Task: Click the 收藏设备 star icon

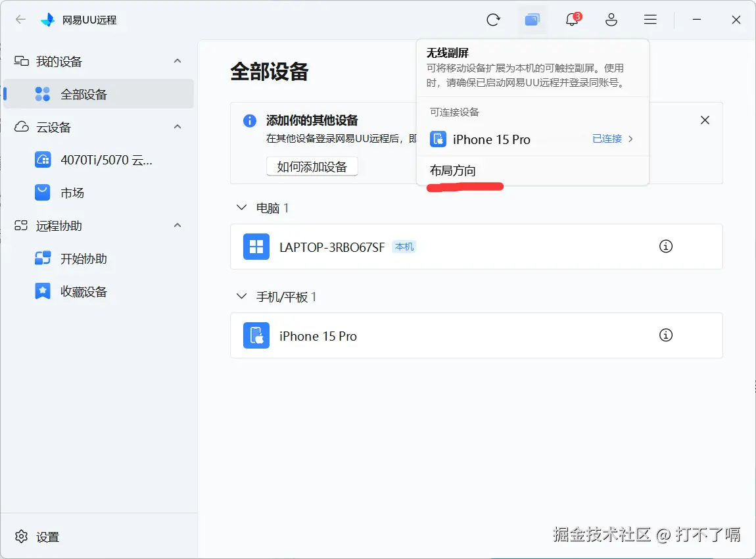Action: point(43,291)
